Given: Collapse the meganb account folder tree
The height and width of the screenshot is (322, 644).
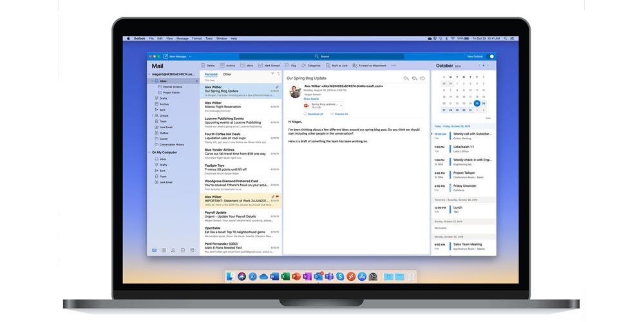Looking at the screenshot, I should coord(149,74).
